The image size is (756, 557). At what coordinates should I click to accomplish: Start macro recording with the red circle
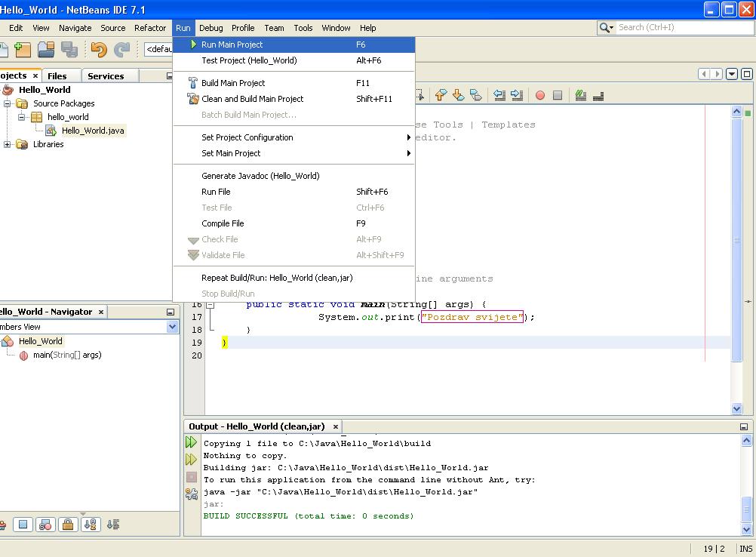click(x=539, y=95)
